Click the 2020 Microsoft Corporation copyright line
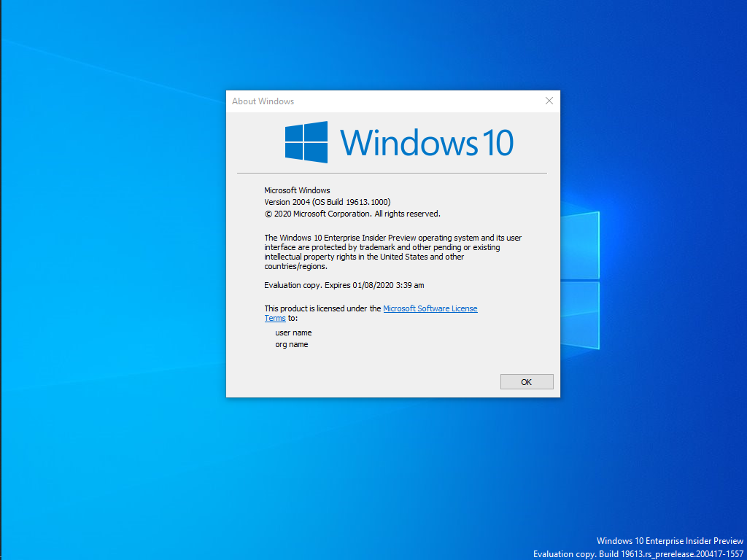Viewport: 747px width, 560px height. coord(352,214)
